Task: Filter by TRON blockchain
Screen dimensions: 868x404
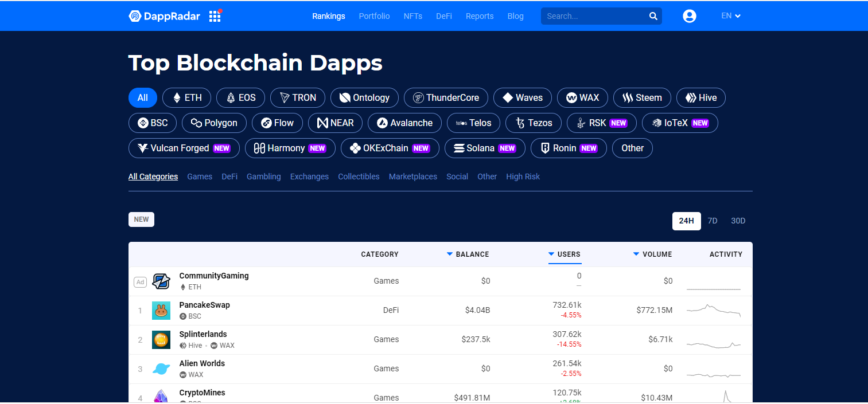Action: (x=298, y=97)
